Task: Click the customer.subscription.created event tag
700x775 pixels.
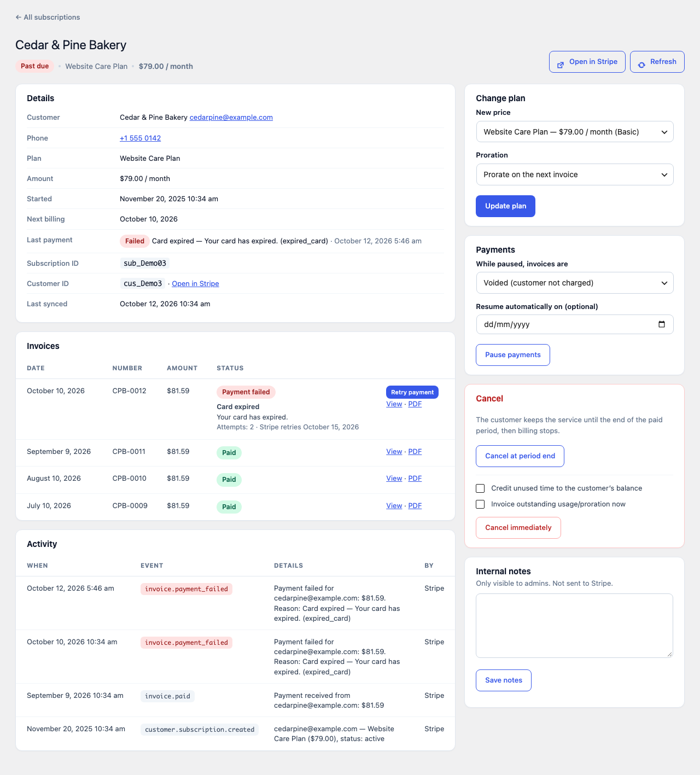Action: [200, 730]
